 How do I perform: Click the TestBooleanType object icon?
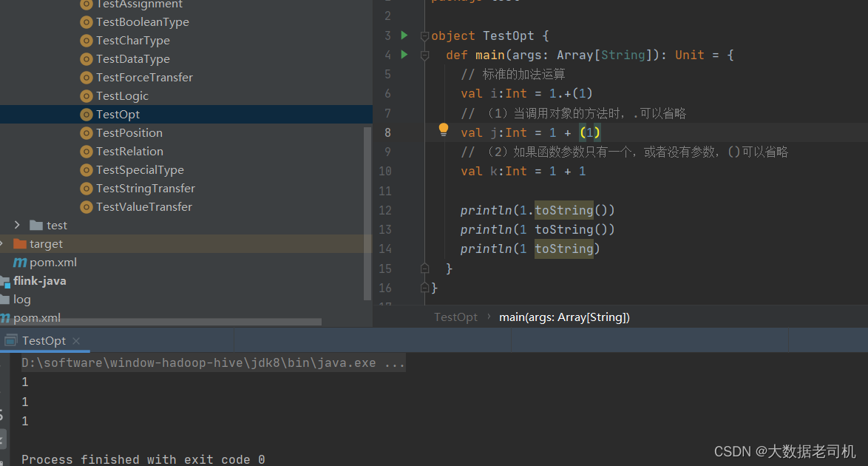86,22
